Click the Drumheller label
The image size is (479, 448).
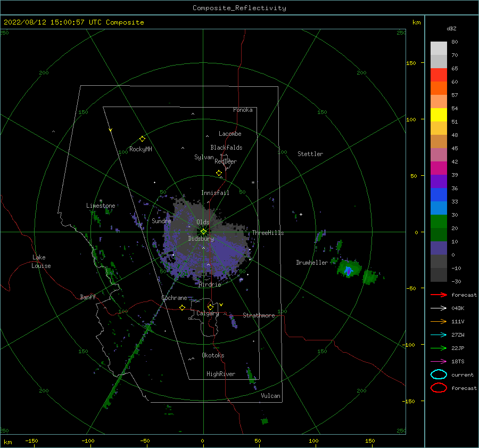pyautogui.click(x=312, y=263)
